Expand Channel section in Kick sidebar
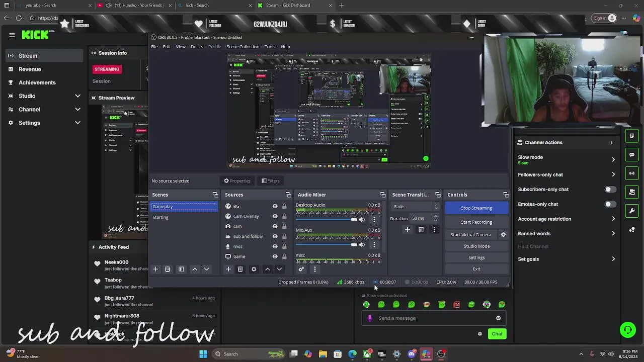Screen dimensions: 644x362 tap(77, 109)
